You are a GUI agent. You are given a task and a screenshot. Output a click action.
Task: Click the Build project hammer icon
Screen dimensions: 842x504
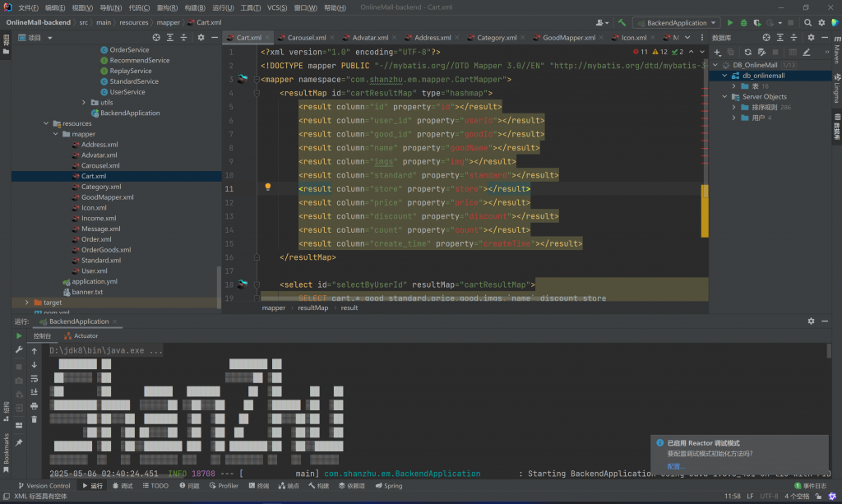(x=622, y=23)
